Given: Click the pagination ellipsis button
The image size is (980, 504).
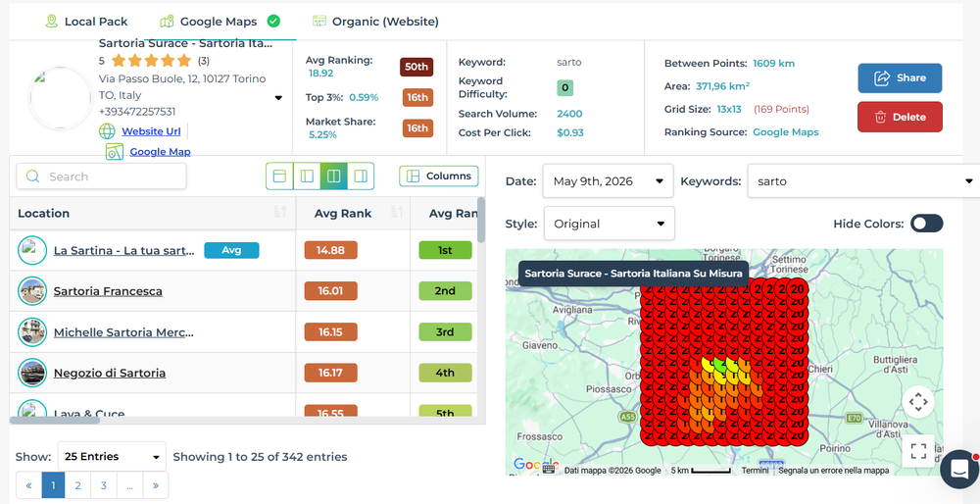Looking at the screenshot, I should pyautogui.click(x=129, y=485).
